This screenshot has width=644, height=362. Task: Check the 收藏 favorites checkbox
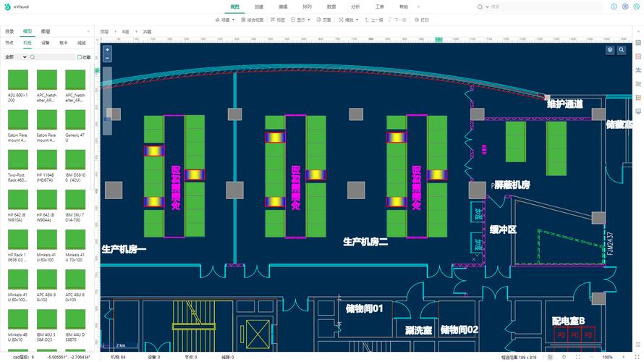pos(80,57)
